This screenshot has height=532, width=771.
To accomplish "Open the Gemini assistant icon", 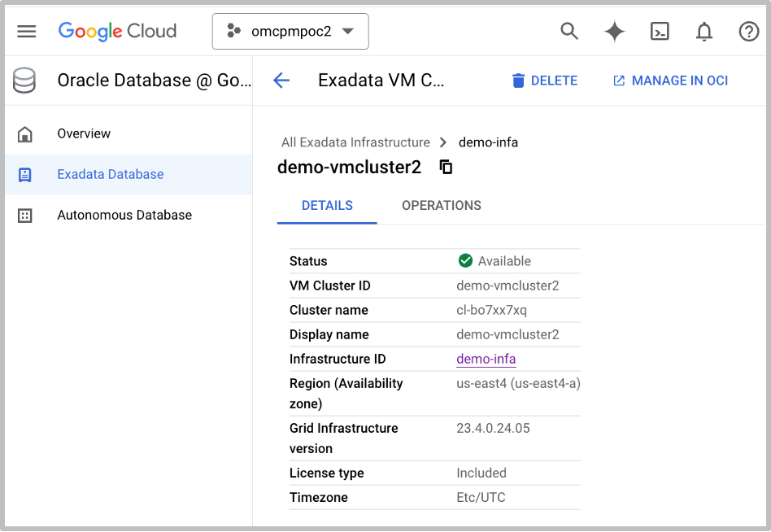I will pyautogui.click(x=614, y=31).
